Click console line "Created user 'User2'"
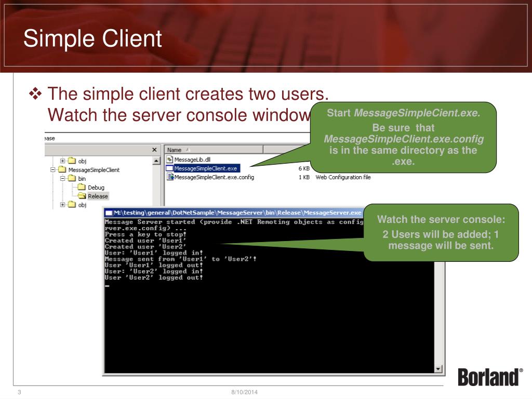The image size is (532, 399). [145, 247]
